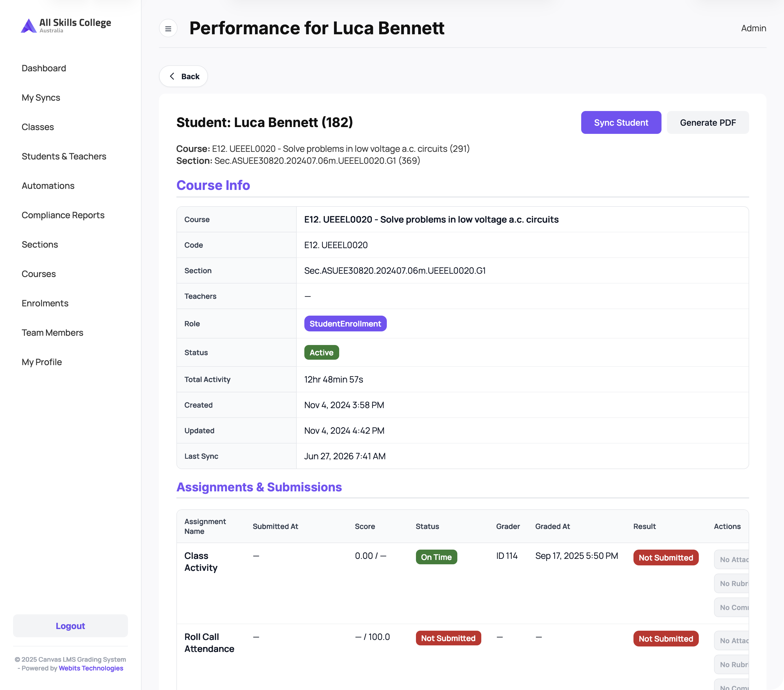Click the course code E12. UEEEL0020 value

pyautogui.click(x=336, y=245)
